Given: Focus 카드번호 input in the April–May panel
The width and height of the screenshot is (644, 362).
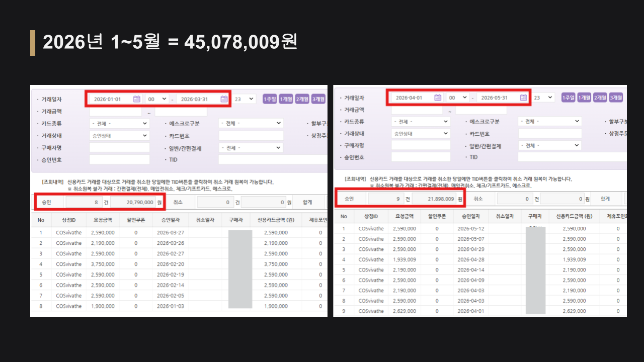Looking at the screenshot, I should click(x=550, y=134).
